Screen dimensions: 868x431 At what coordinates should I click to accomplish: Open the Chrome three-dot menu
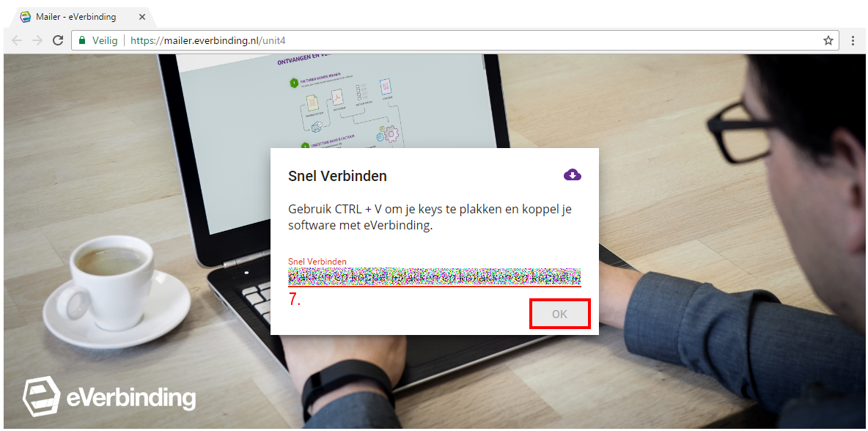click(x=853, y=40)
